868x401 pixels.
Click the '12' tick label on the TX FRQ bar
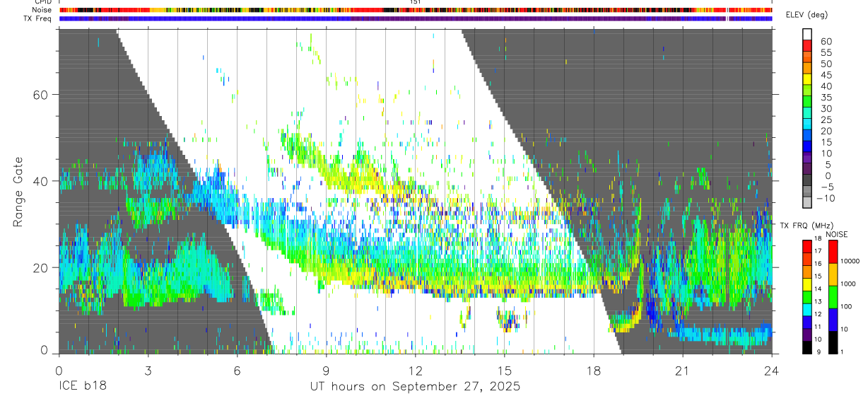tap(818, 314)
